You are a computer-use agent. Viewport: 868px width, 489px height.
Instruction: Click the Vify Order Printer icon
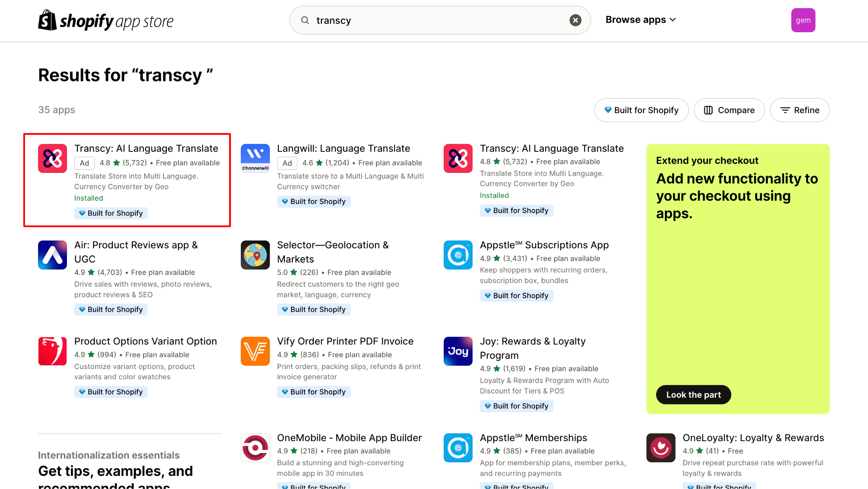pyautogui.click(x=255, y=351)
